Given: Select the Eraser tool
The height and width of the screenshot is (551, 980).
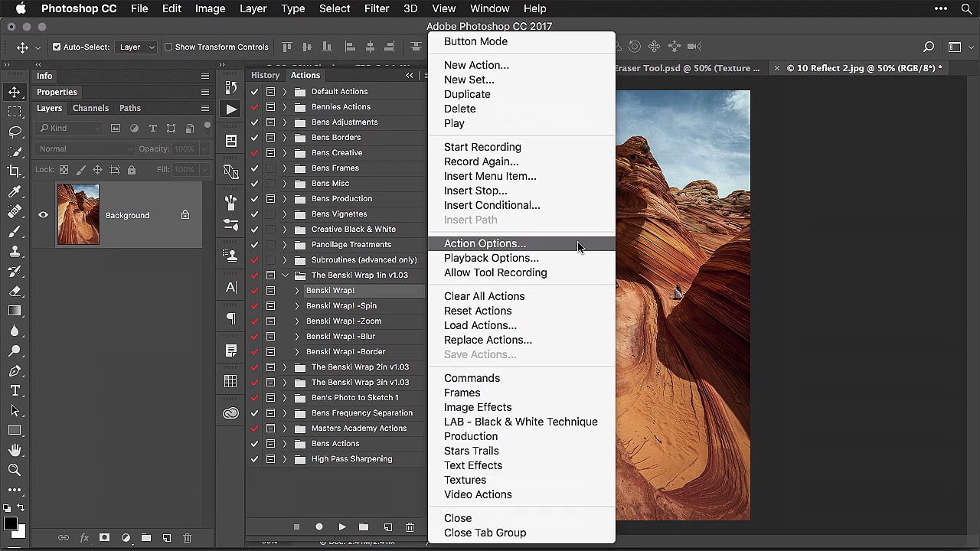Looking at the screenshot, I should pos(15,291).
